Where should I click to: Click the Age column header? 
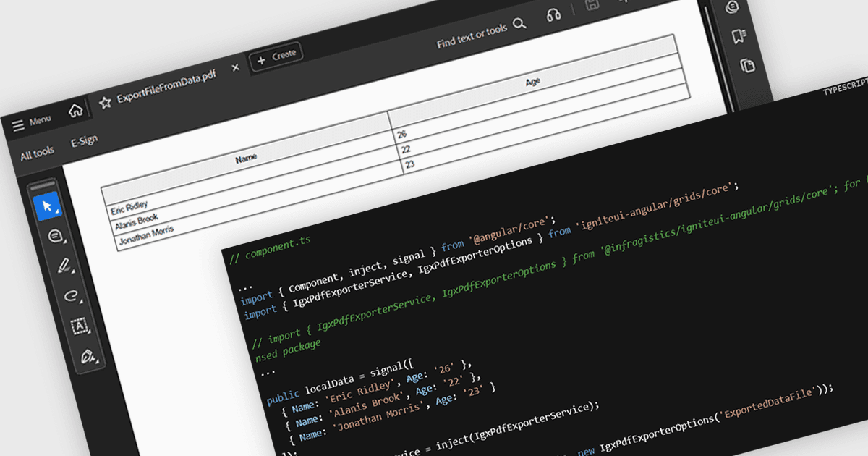point(533,82)
